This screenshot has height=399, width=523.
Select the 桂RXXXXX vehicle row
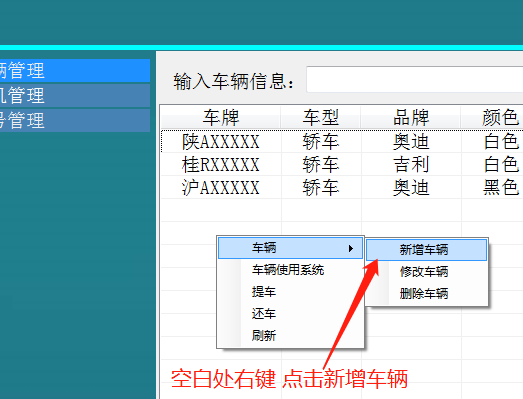342,164
